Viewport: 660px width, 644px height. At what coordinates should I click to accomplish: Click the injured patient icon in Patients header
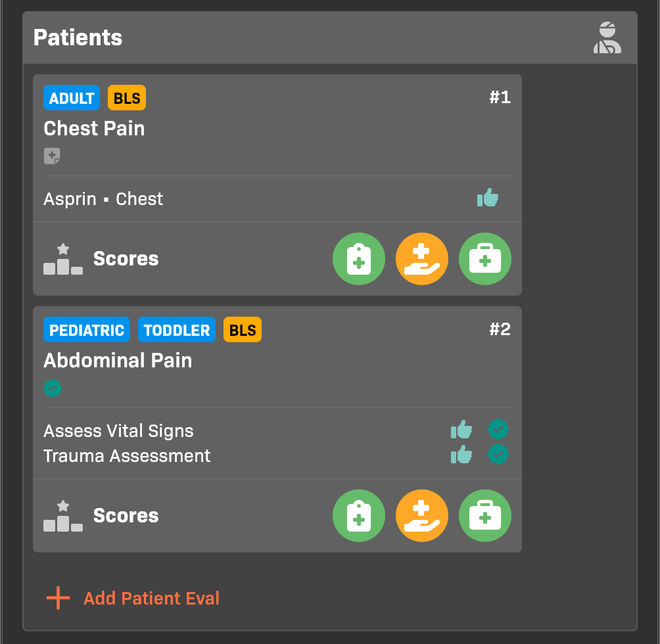[607, 38]
